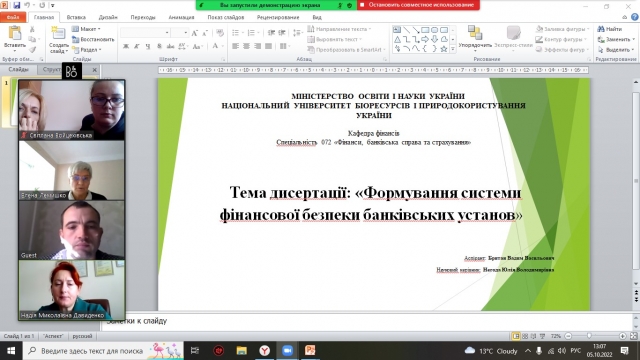The width and height of the screenshot is (640, 360).
Task: Toggle Bold (Ж) formatting
Action: pos(126,46)
